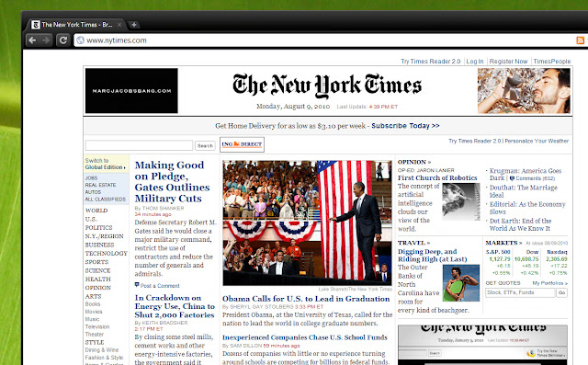Click the Subscribe Today link
This screenshot has height=365, width=588.
pos(405,126)
